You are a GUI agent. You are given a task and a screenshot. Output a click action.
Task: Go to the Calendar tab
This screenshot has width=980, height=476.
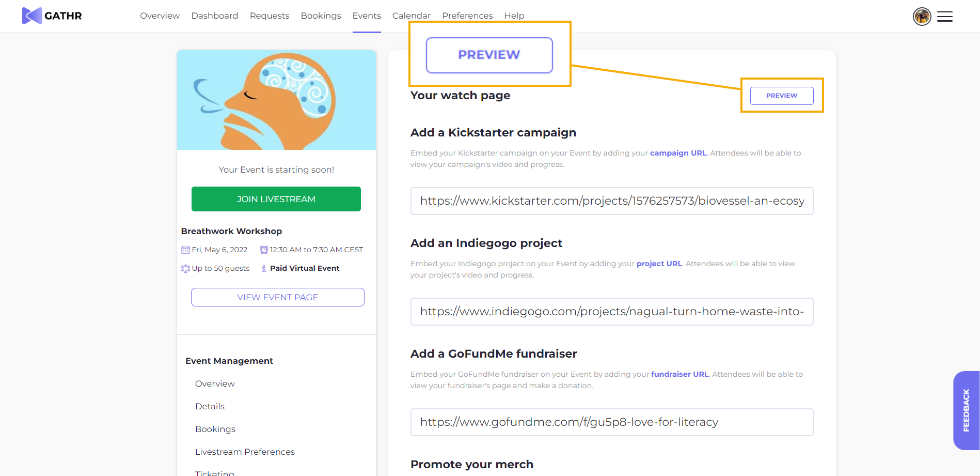411,16
